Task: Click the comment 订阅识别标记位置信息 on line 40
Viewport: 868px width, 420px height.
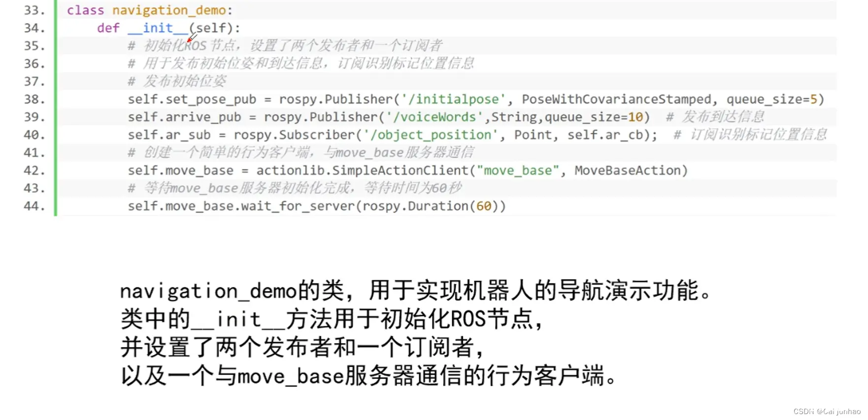Action: tap(750, 135)
